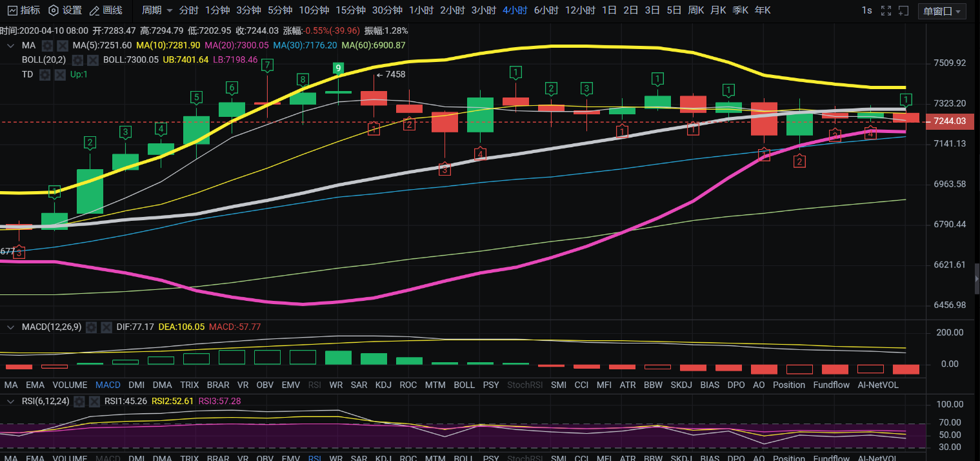Select VOLUME in MACD panel indicator row
Viewport: 980px width, 461px height.
70,385
